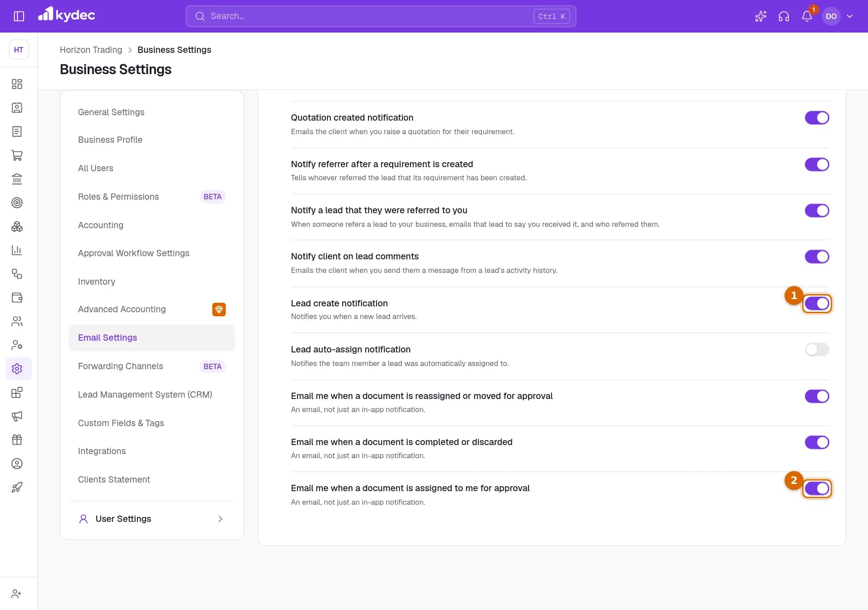868x610 pixels.
Task: Toggle Notify referrer after requirement is created
Action: point(816,164)
